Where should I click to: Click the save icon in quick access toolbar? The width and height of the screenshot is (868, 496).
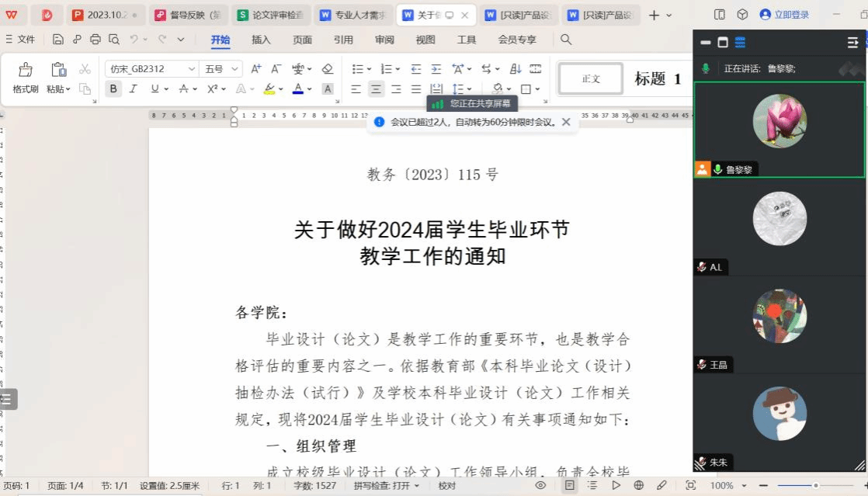pyautogui.click(x=58, y=40)
